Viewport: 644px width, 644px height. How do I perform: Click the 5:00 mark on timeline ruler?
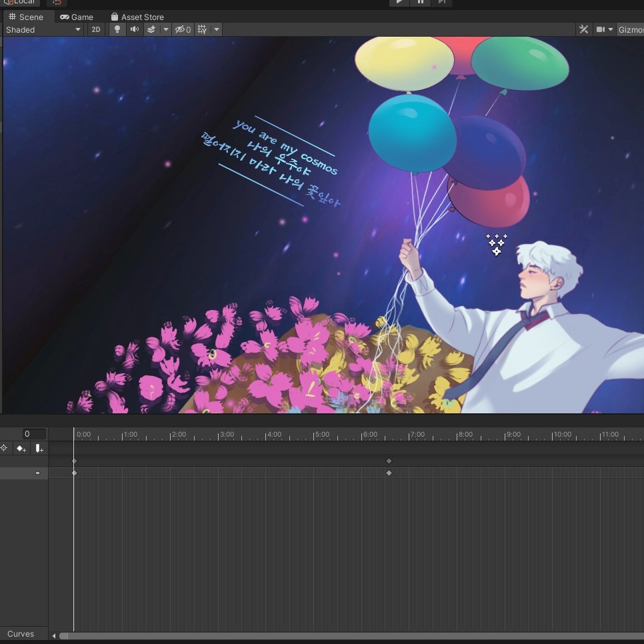click(321, 435)
